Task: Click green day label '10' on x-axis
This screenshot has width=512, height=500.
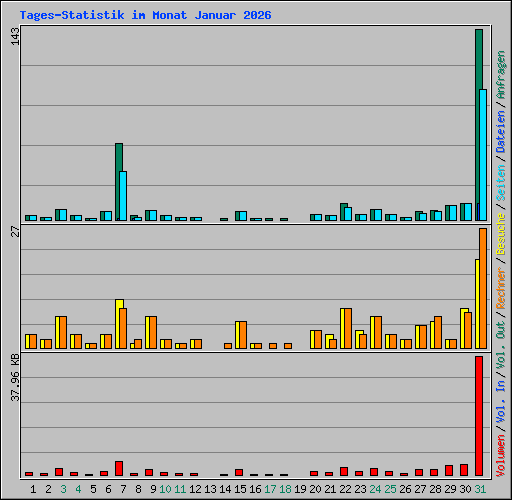Action: coord(165,489)
